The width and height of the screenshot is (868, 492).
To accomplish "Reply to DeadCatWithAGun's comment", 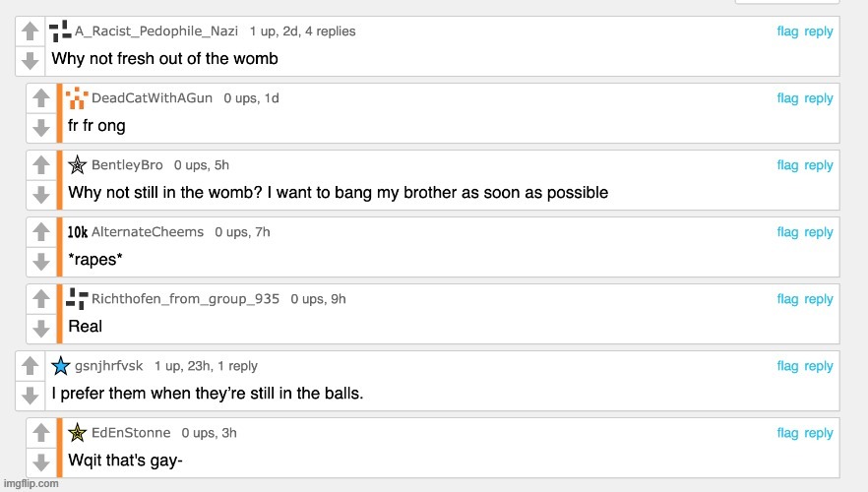I will (x=818, y=98).
